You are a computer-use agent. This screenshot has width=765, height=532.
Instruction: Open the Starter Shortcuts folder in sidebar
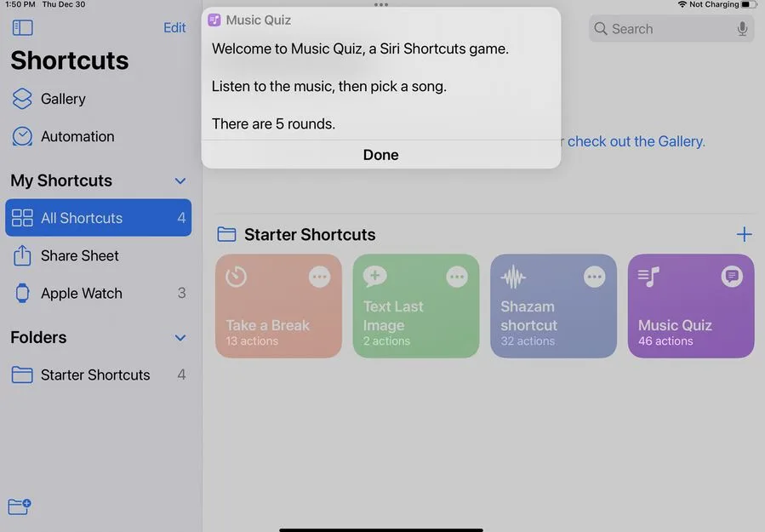(98, 375)
